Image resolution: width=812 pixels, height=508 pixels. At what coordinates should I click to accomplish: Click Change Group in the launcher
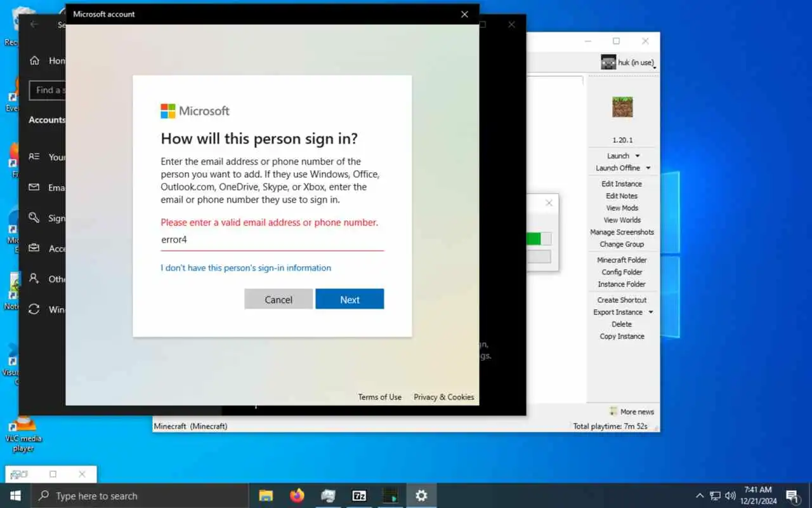click(622, 244)
